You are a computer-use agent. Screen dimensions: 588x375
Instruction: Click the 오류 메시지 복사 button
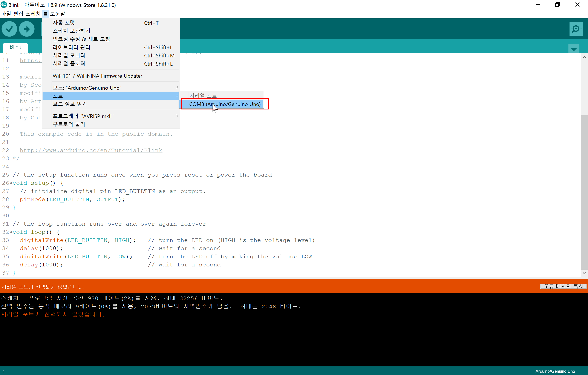point(563,286)
